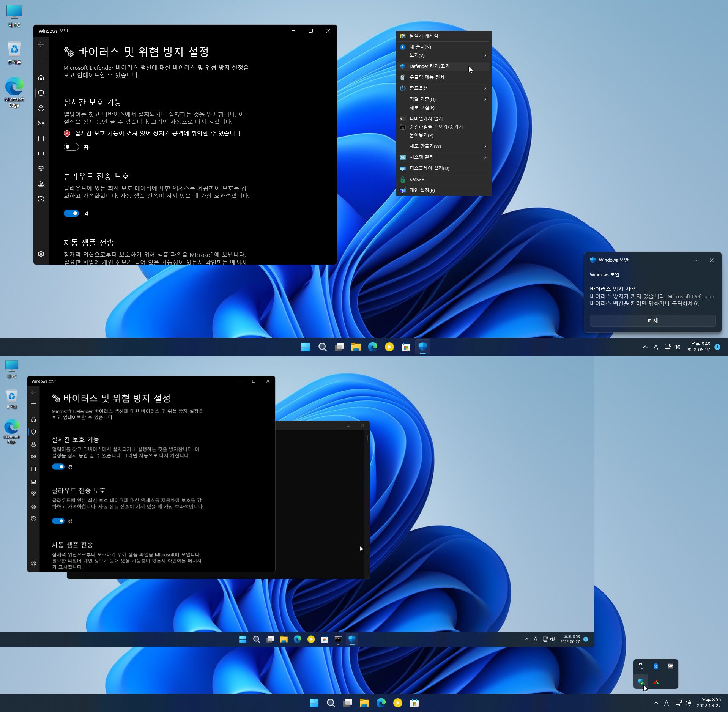Image resolution: width=728 pixels, height=712 pixels.
Task: Expand the 보기(V) submenu in context menu
Action: pos(444,55)
